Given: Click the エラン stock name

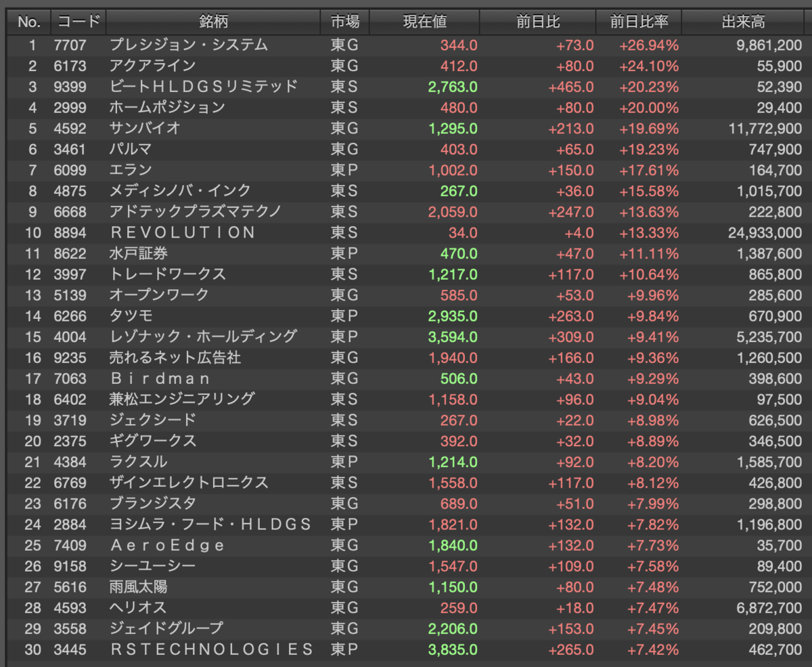Looking at the screenshot, I should tap(131, 170).
